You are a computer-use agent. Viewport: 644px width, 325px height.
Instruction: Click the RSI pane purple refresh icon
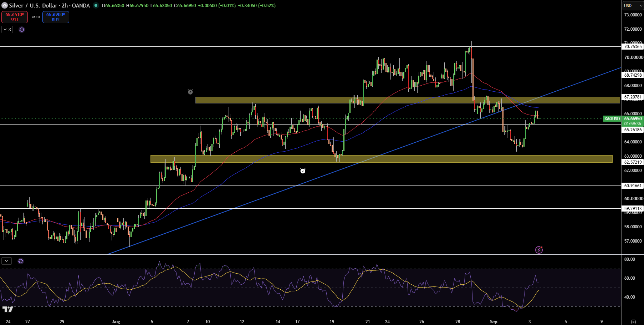(21, 261)
